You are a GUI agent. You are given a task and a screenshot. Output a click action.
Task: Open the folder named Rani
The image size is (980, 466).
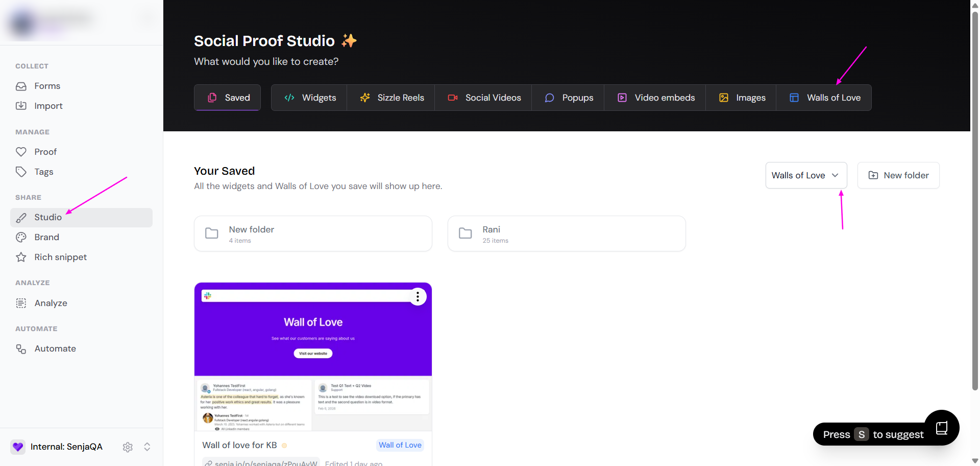pos(566,234)
